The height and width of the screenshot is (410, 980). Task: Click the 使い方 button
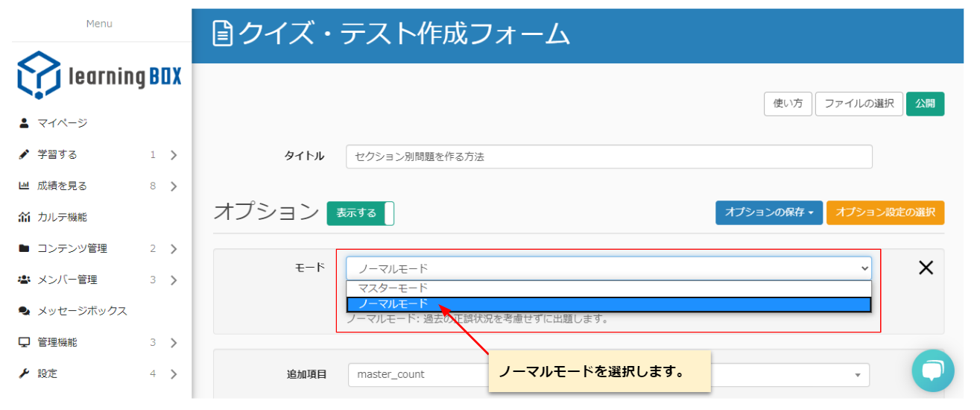point(788,104)
